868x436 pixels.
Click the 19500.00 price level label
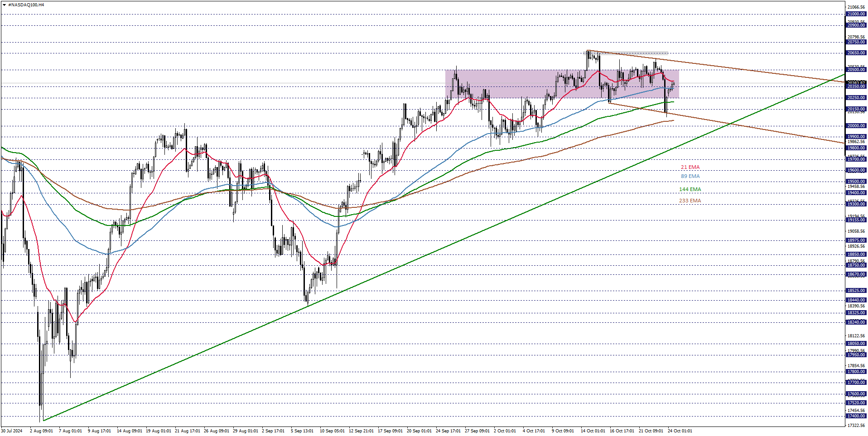856,182
